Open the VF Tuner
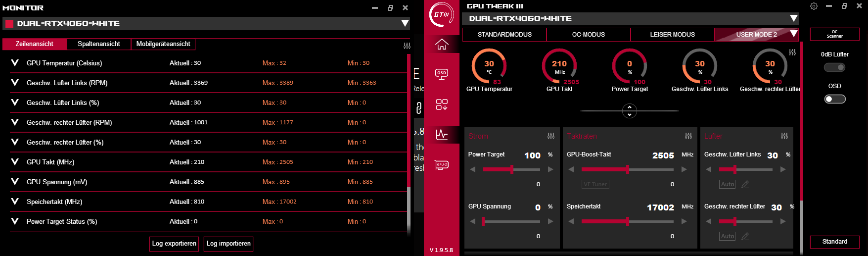The width and height of the screenshot is (868, 256). (x=595, y=184)
